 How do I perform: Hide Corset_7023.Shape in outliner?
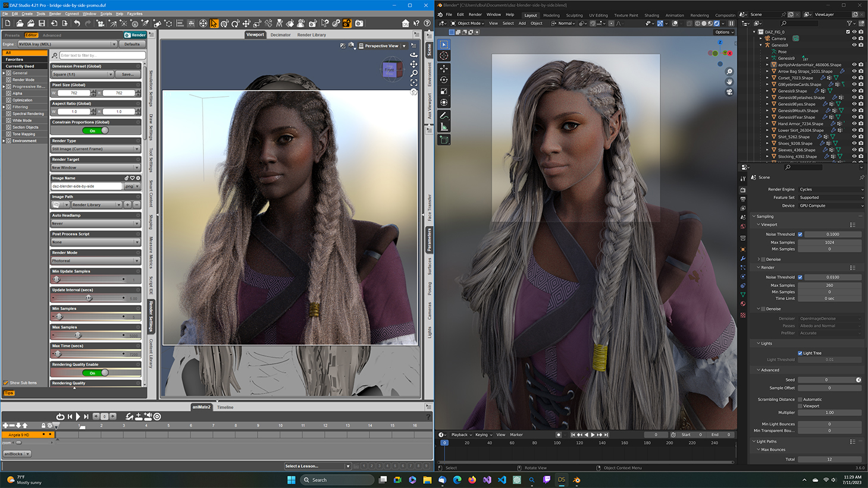tap(854, 77)
